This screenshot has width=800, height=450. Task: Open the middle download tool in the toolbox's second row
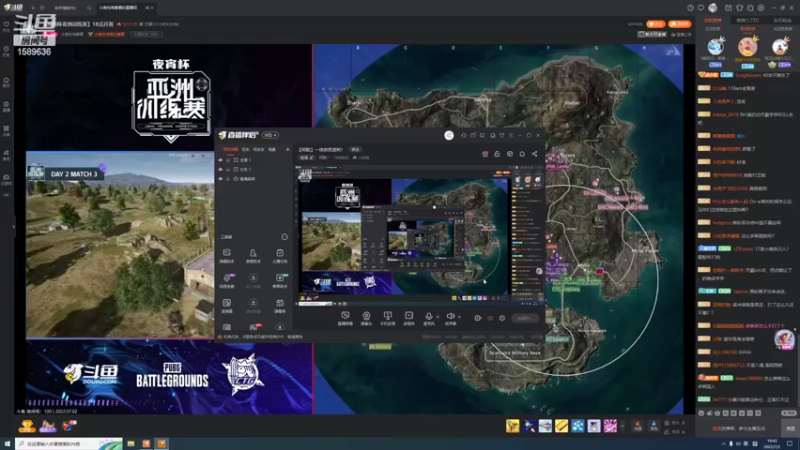pos(253,281)
